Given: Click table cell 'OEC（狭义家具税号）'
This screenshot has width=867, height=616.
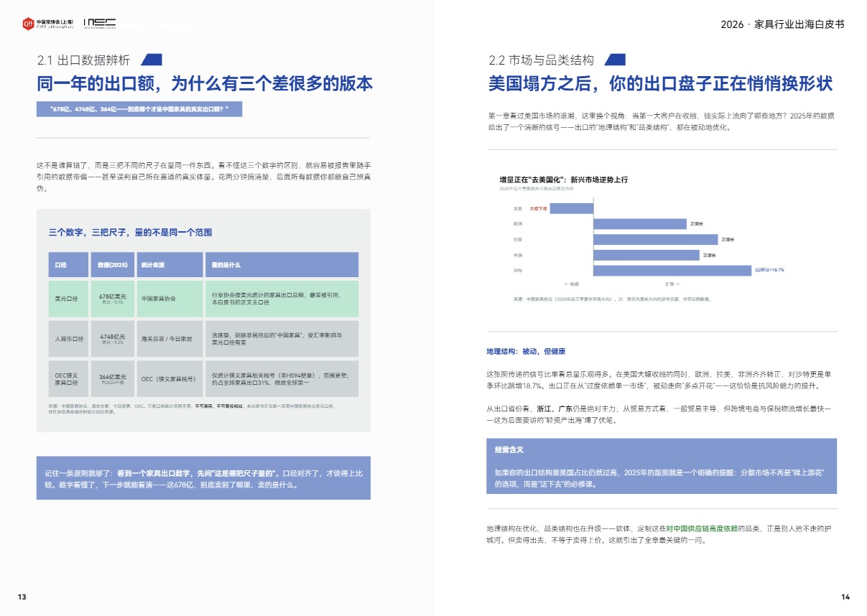Looking at the screenshot, I should pyautogui.click(x=169, y=378).
